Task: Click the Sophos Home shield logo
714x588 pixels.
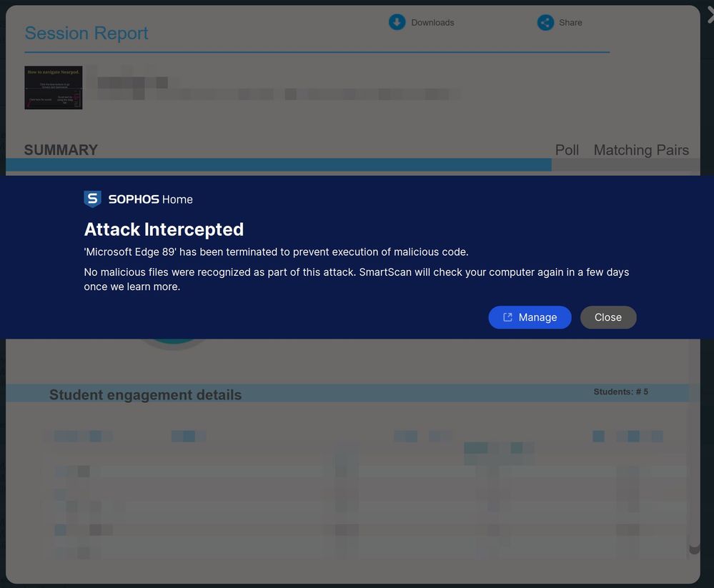Action: click(92, 199)
